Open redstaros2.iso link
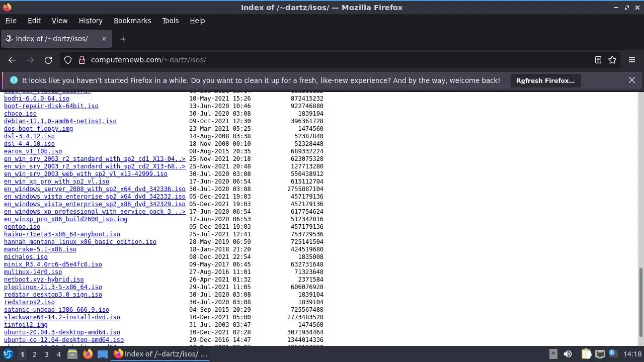This screenshot has height=362, width=644. (29, 302)
